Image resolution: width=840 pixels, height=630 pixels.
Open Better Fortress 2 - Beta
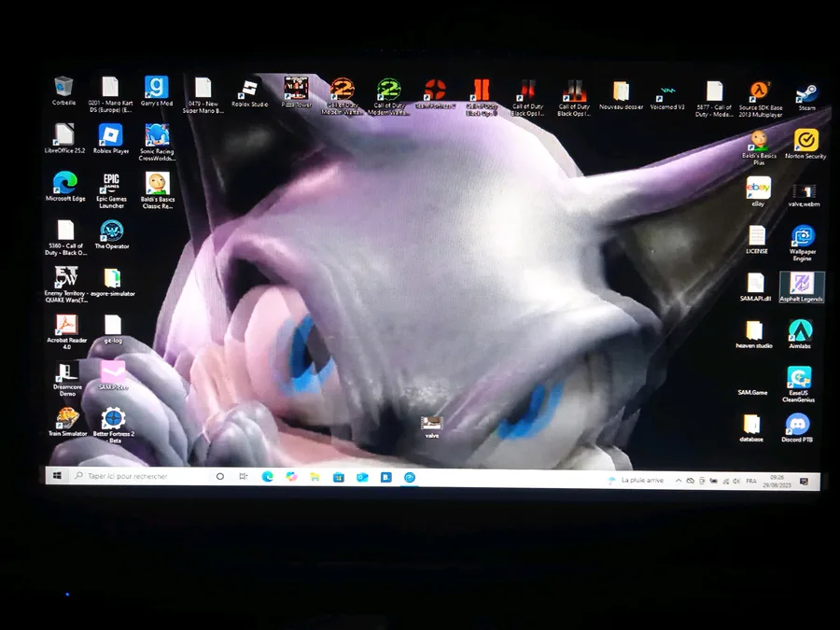point(114,426)
